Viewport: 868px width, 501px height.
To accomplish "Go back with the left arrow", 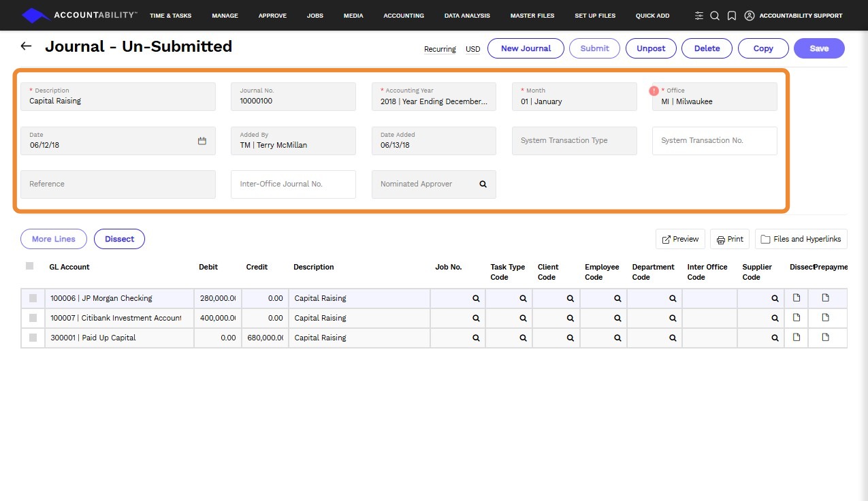I will 26,46.
